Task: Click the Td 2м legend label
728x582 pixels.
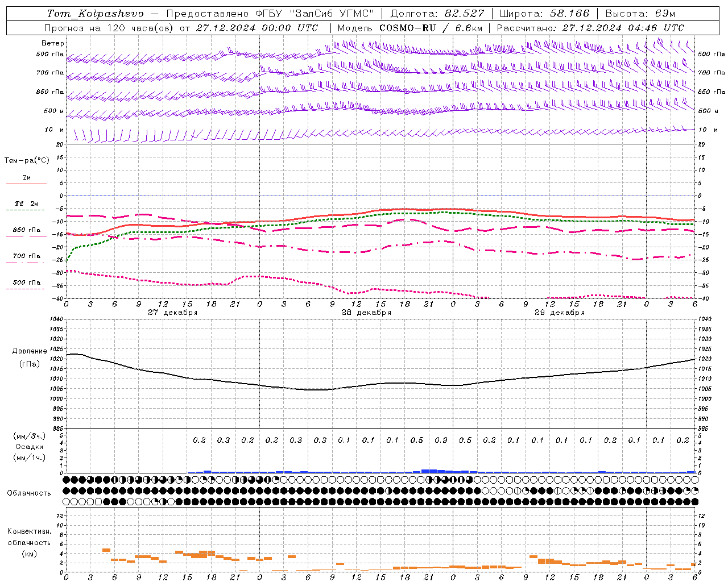Action: pyautogui.click(x=27, y=203)
